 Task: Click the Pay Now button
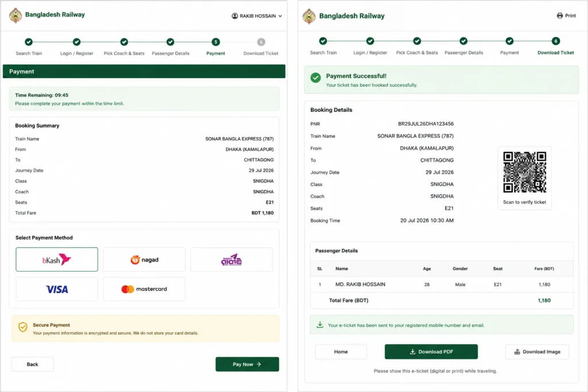click(247, 364)
